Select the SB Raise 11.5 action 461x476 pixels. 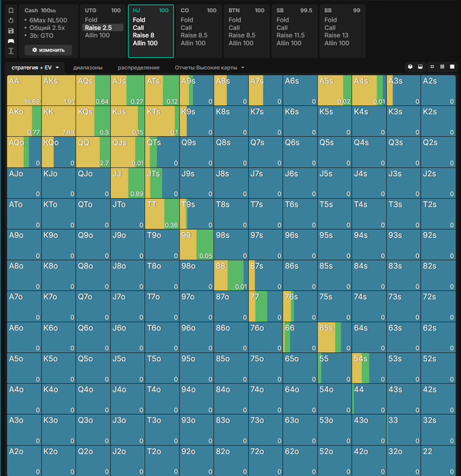coord(290,35)
